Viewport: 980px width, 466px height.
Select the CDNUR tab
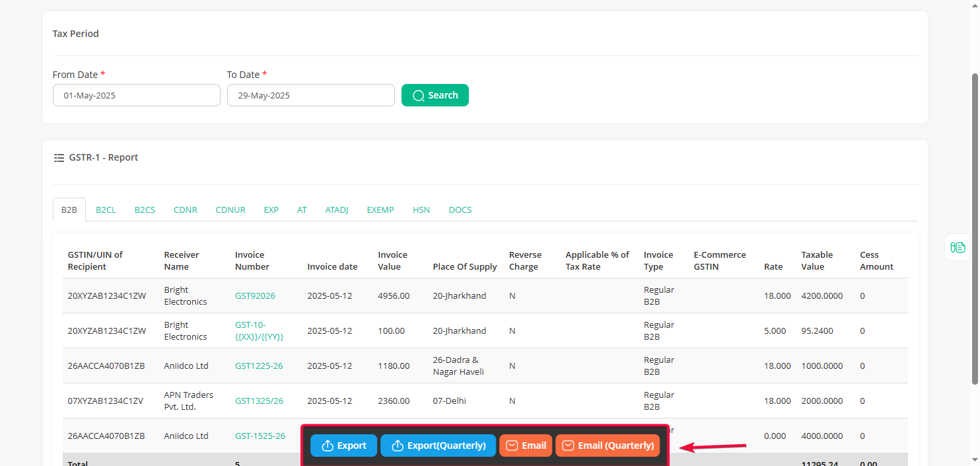coord(230,210)
